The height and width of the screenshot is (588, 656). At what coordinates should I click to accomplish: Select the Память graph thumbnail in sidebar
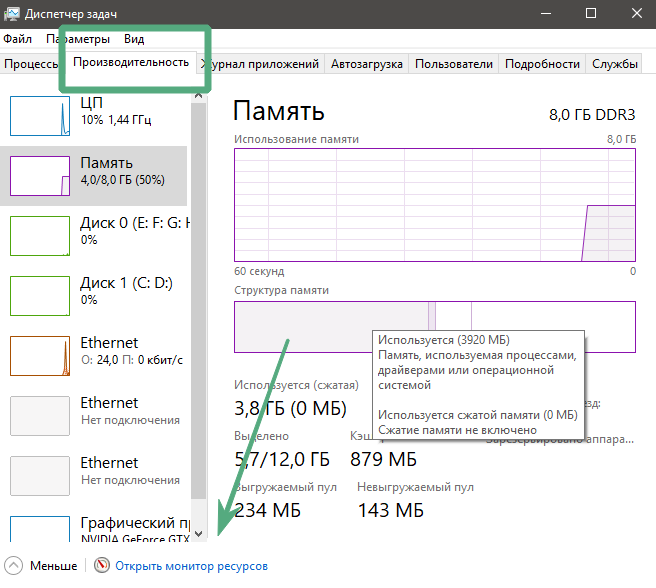(39, 176)
